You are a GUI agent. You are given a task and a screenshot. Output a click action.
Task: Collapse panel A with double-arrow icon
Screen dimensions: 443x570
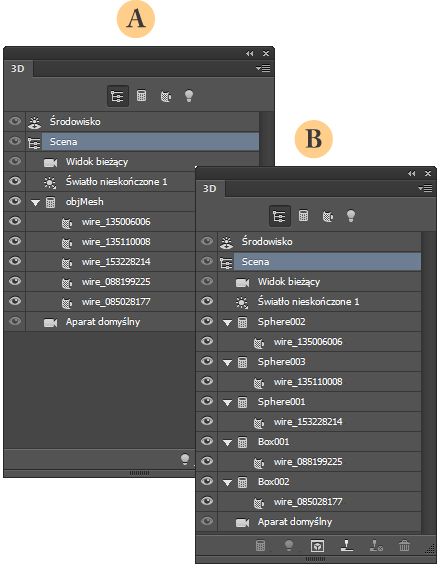click(x=249, y=53)
